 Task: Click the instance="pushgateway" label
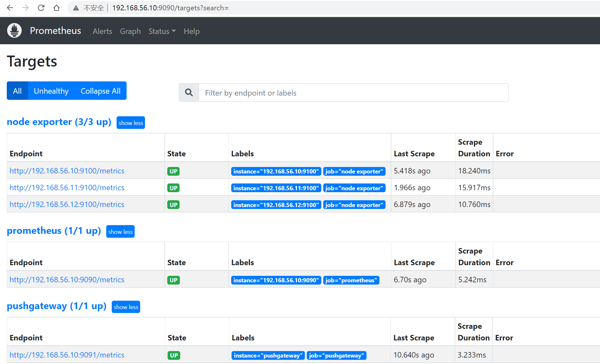pyautogui.click(x=268, y=355)
